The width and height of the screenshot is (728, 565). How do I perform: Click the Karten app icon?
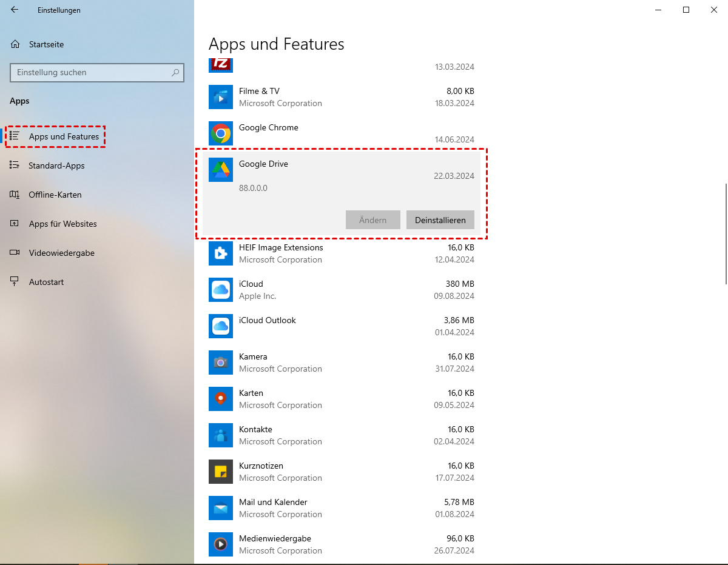coord(221,399)
